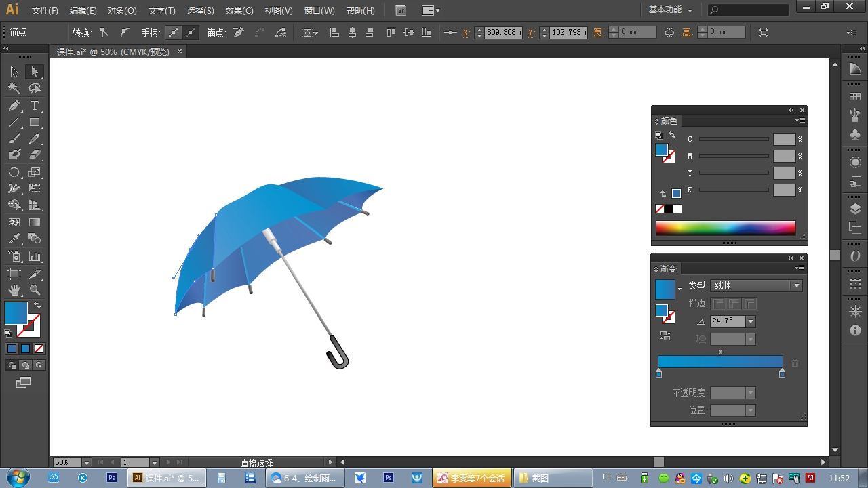Select the Paintbrush tool

click(x=14, y=139)
